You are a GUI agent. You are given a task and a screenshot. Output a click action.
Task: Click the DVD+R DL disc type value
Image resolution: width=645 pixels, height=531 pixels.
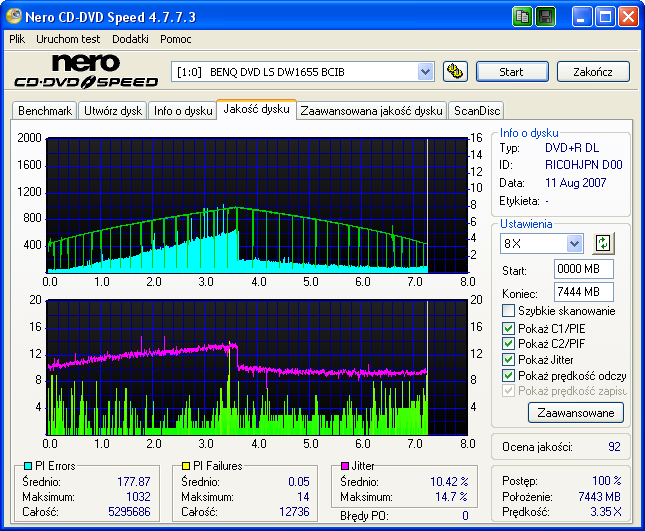(x=572, y=148)
